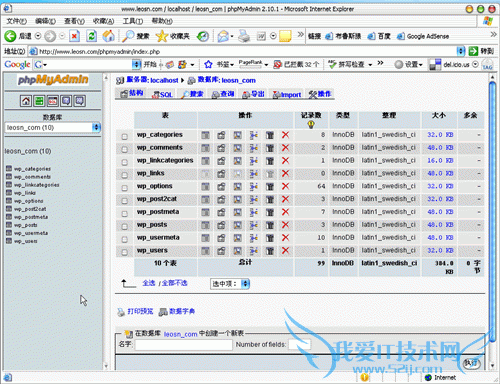The width and height of the screenshot is (500, 384).
Task: Open wp_users table icon in sidebar
Action: [x=9, y=241]
